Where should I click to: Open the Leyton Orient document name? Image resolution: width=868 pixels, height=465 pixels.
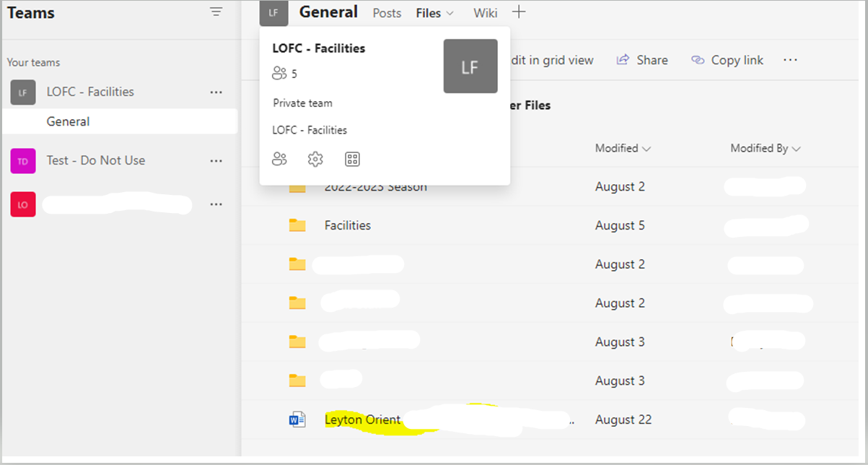coord(362,420)
